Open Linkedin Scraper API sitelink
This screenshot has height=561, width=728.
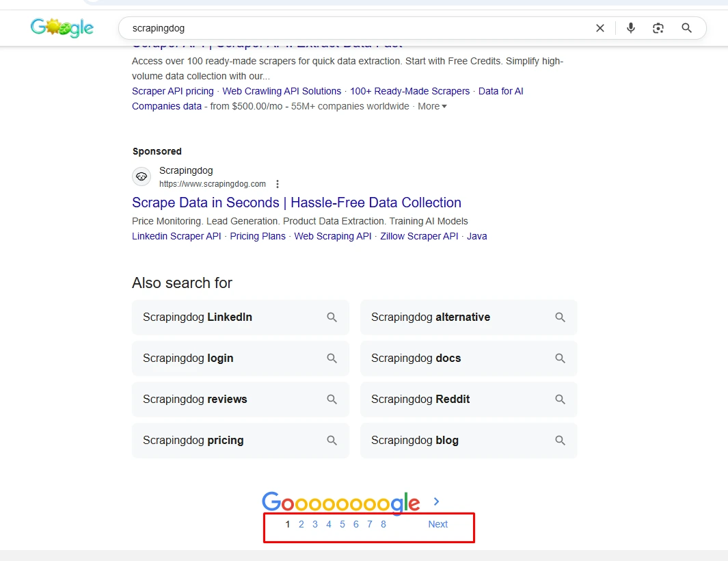click(176, 236)
